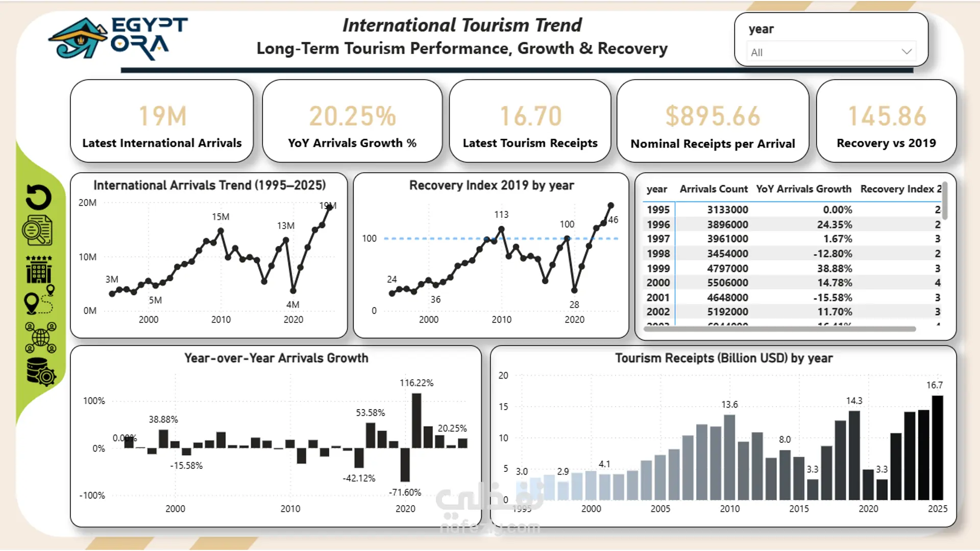This screenshot has width=980, height=551.
Task: Click the table's vertical scrollbar thumb
Action: (945, 201)
